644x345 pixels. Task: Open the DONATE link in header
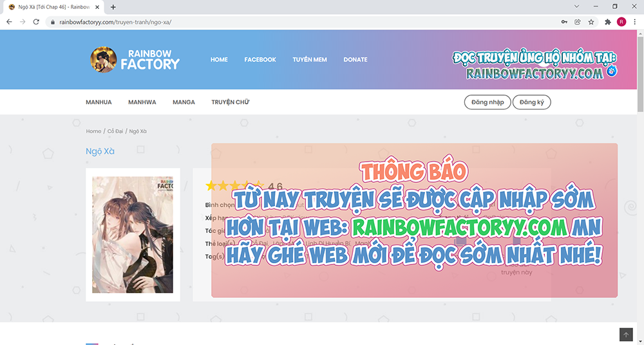coord(355,60)
